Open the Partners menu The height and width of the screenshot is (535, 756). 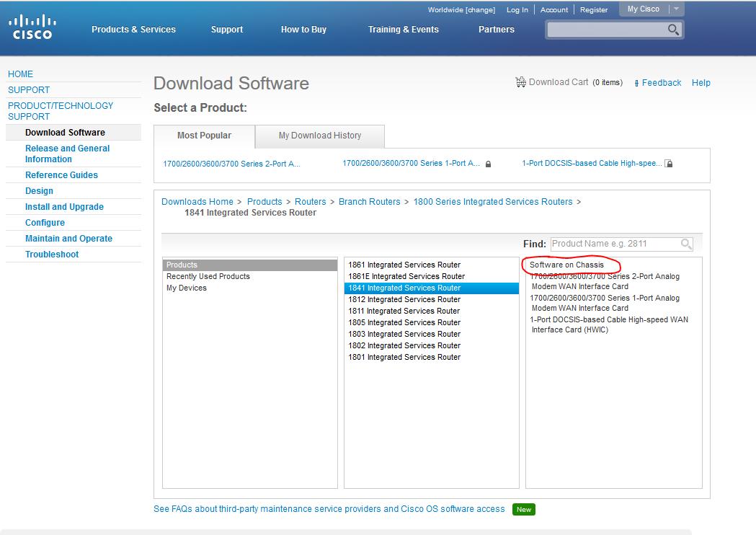(496, 30)
